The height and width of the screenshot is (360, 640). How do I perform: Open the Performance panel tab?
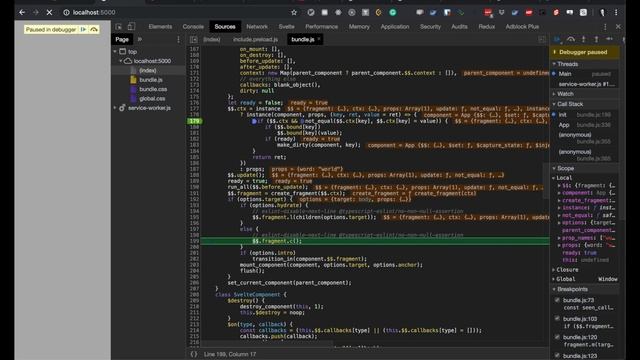[x=322, y=27]
